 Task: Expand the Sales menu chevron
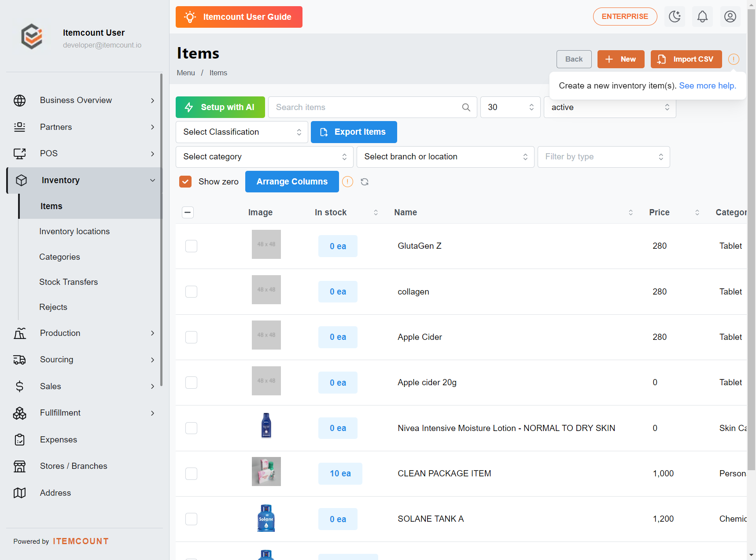click(x=152, y=387)
